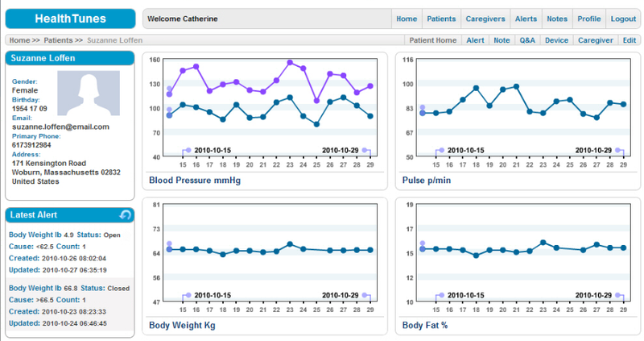Open the Edit tab for this patient
Image resolution: width=644 pixels, height=341 pixels.
click(x=629, y=40)
